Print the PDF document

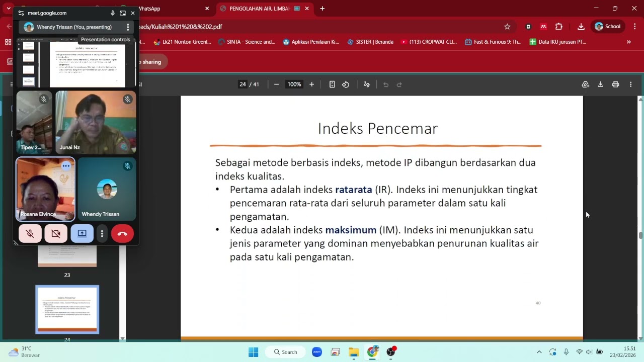tap(615, 84)
